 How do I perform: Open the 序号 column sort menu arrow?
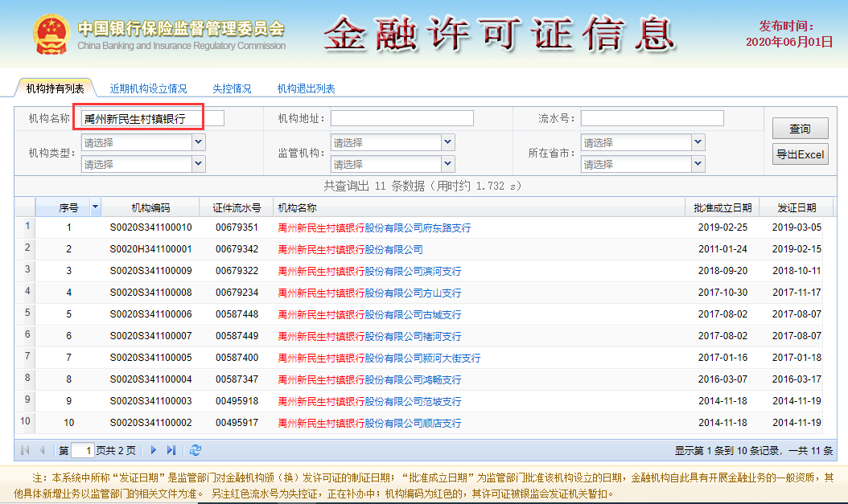[x=96, y=207]
